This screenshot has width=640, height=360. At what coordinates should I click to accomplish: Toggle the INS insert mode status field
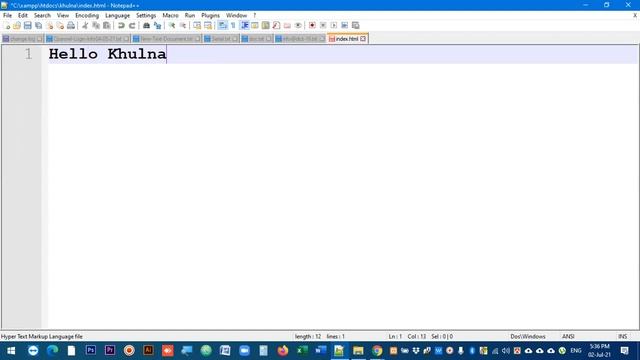pyautogui.click(x=622, y=337)
